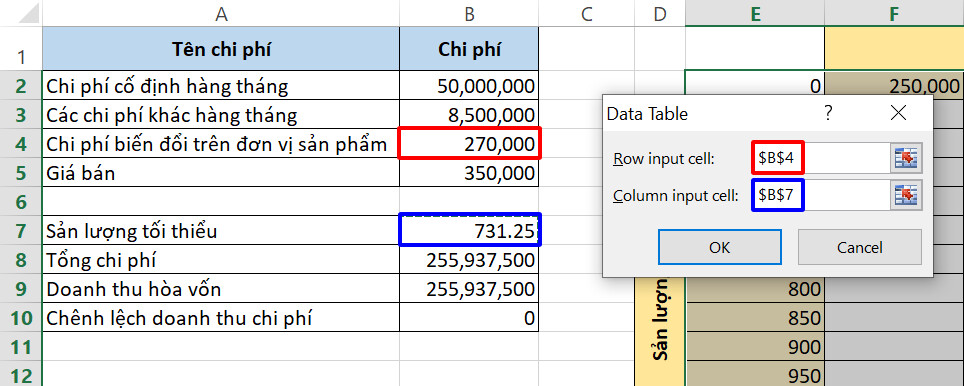The width and height of the screenshot is (964, 386).
Task: Click the range picker icon for Column input cell
Action: [x=906, y=195]
